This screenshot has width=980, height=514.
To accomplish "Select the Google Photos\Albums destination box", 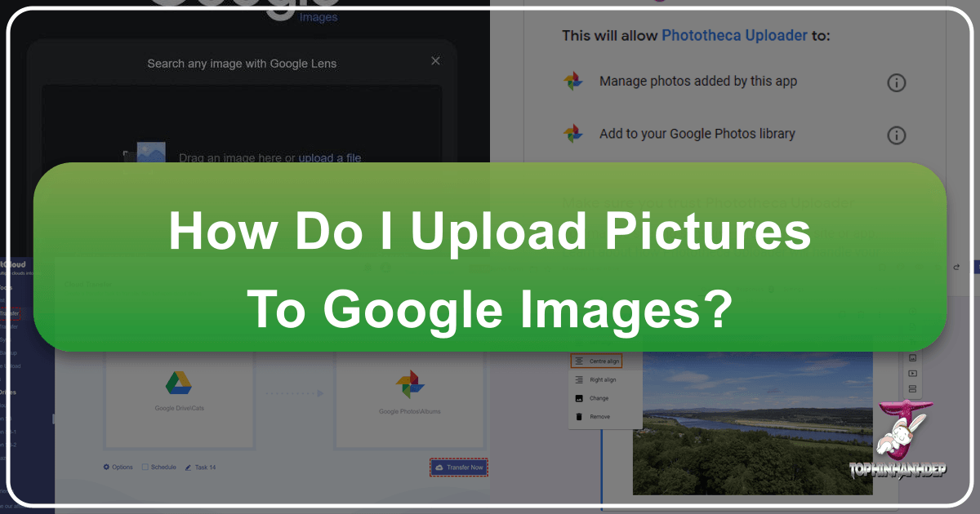I will pos(409,398).
